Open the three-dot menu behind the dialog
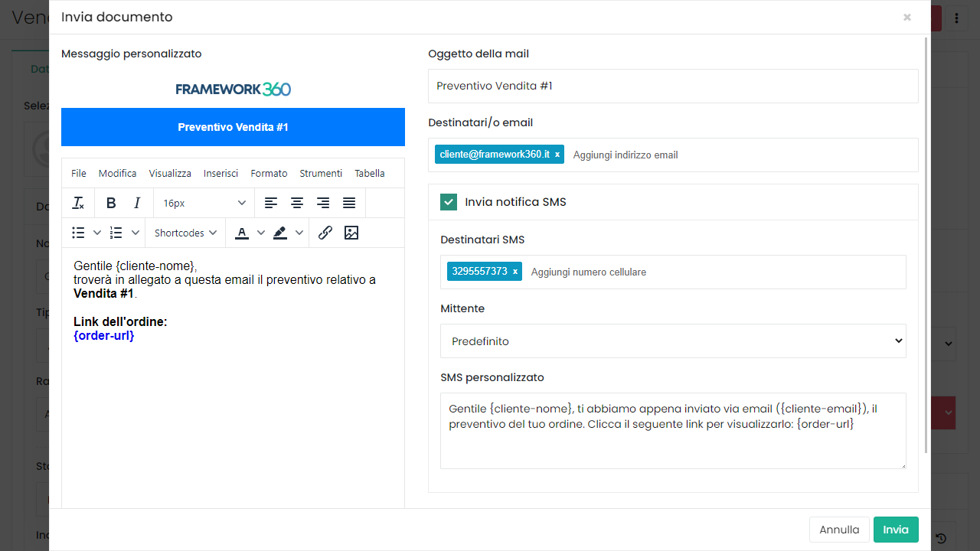This screenshot has height=551, width=980. tap(956, 18)
